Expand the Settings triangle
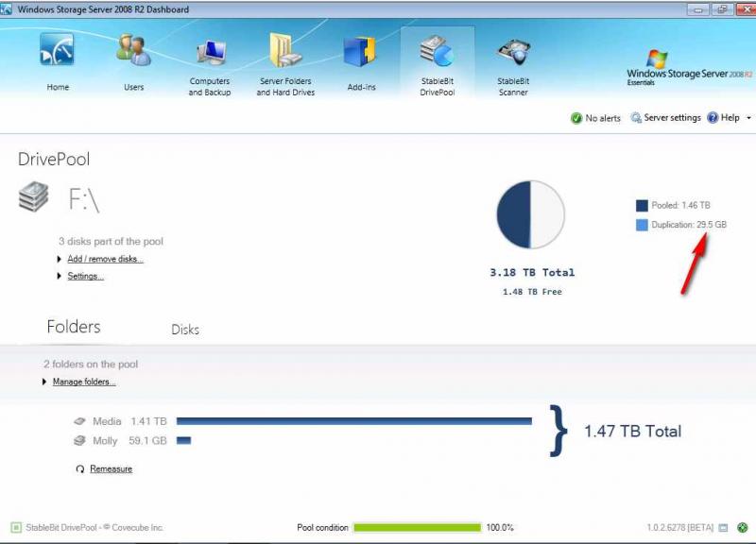 [59, 276]
